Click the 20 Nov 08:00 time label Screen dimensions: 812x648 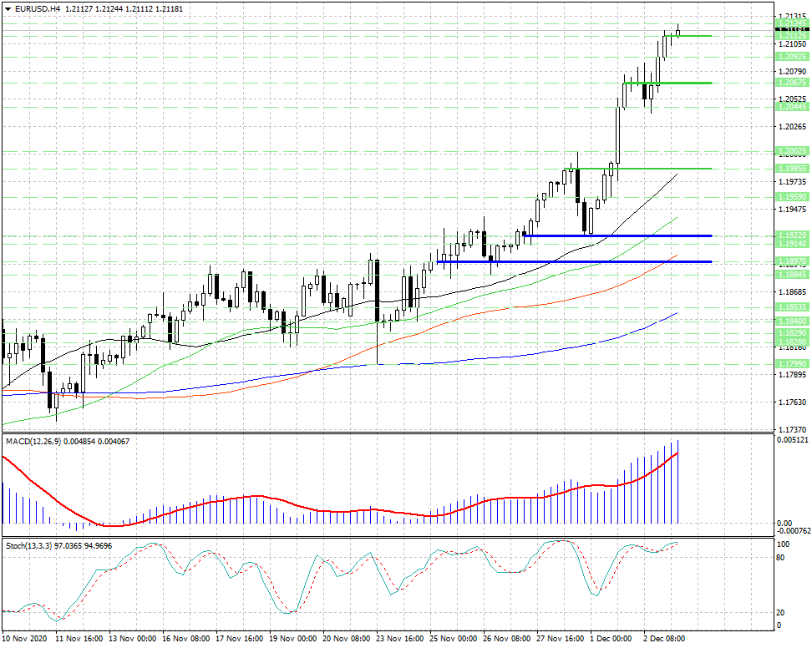346,638
